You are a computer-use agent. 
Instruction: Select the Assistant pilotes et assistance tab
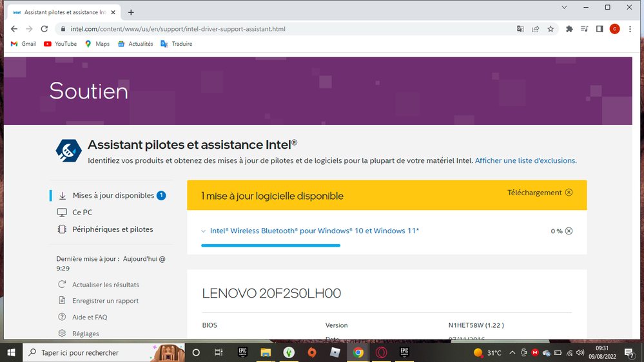pyautogui.click(x=64, y=12)
